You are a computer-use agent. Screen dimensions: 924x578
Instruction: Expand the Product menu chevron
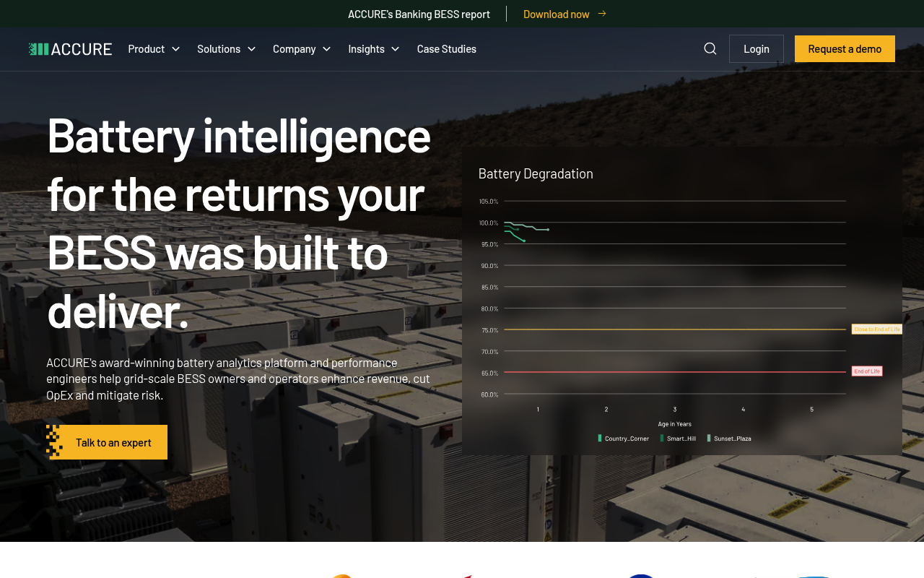(175, 49)
